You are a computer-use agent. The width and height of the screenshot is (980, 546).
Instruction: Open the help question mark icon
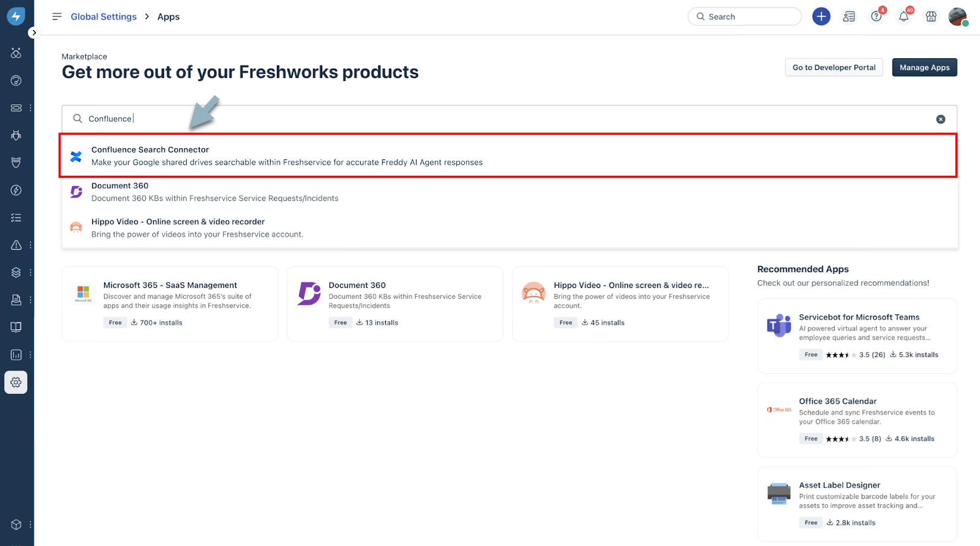click(876, 17)
